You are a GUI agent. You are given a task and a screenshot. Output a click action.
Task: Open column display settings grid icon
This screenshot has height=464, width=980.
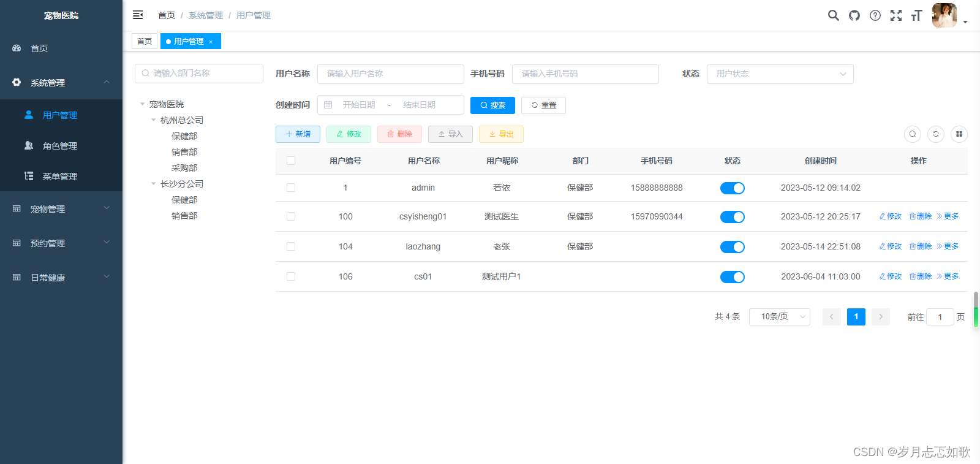coord(959,134)
